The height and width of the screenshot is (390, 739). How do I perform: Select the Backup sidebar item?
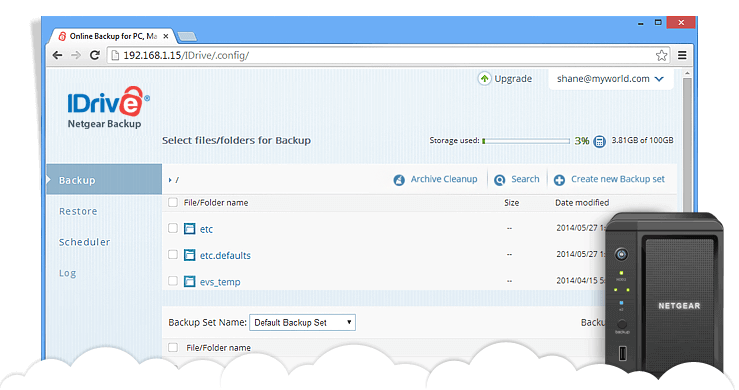click(104, 180)
